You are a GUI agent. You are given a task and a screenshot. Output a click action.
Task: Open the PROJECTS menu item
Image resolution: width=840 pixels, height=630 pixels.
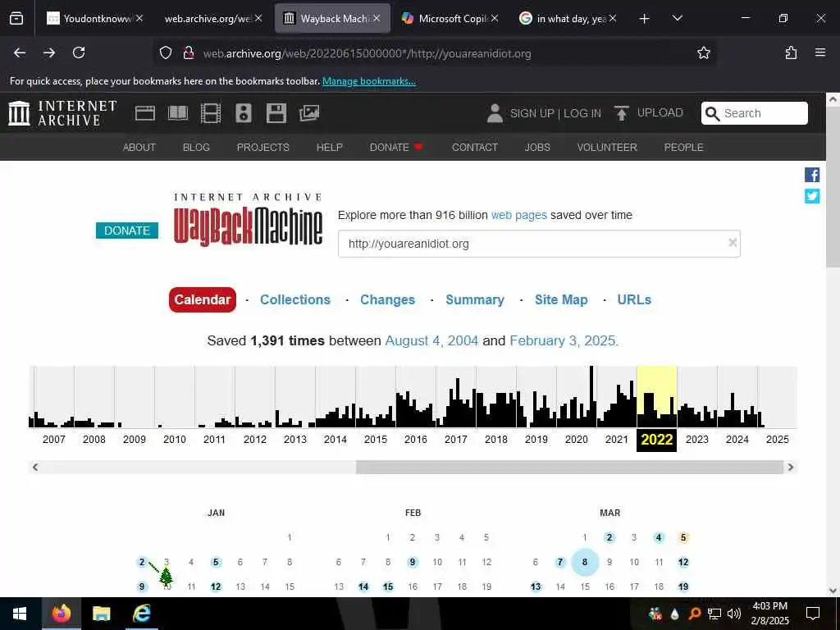[x=263, y=148]
